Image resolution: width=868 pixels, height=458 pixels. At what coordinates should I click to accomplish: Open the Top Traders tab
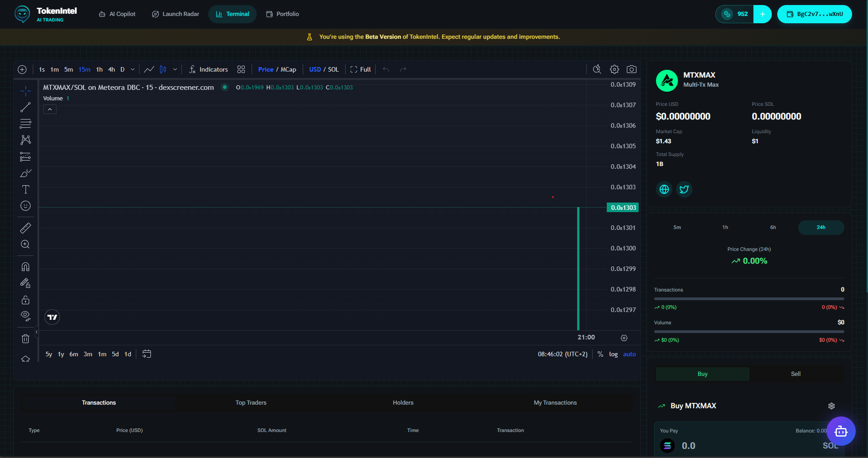point(251,403)
